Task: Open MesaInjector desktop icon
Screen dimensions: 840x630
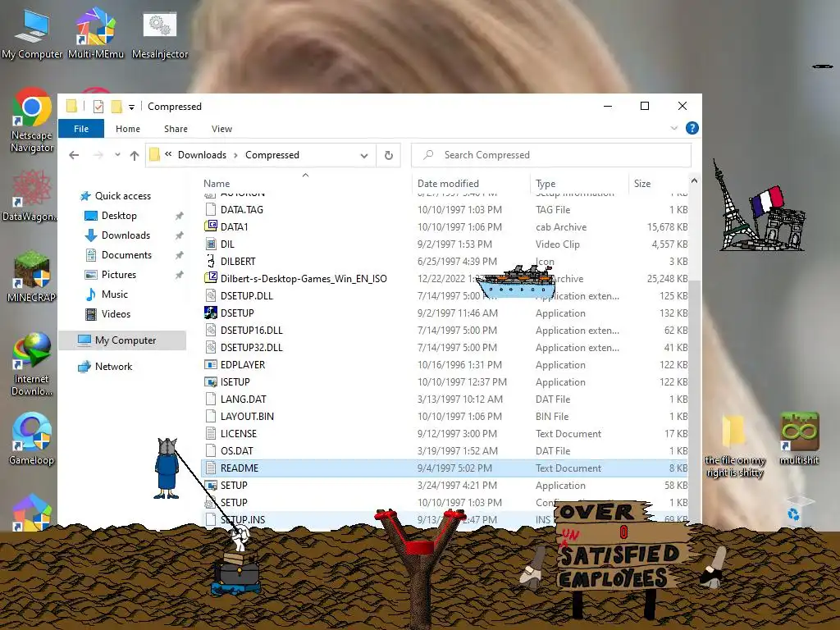Action: (160, 33)
